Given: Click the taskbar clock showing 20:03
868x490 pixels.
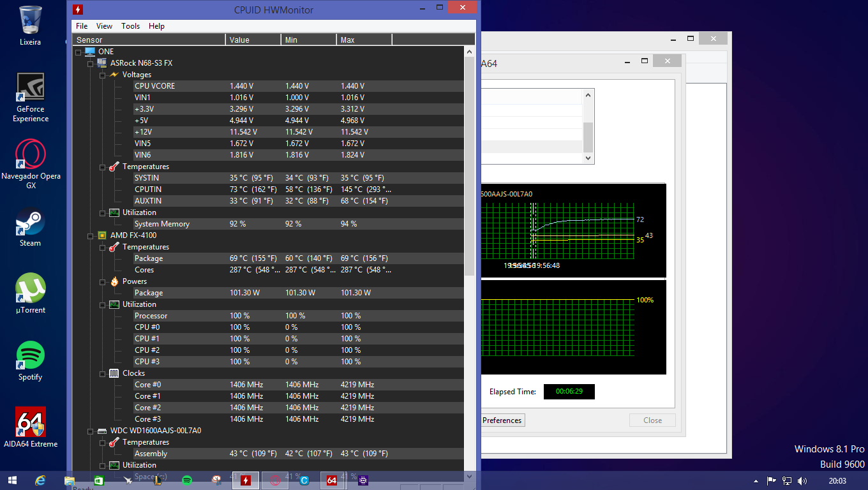Looking at the screenshot, I should tap(837, 480).
